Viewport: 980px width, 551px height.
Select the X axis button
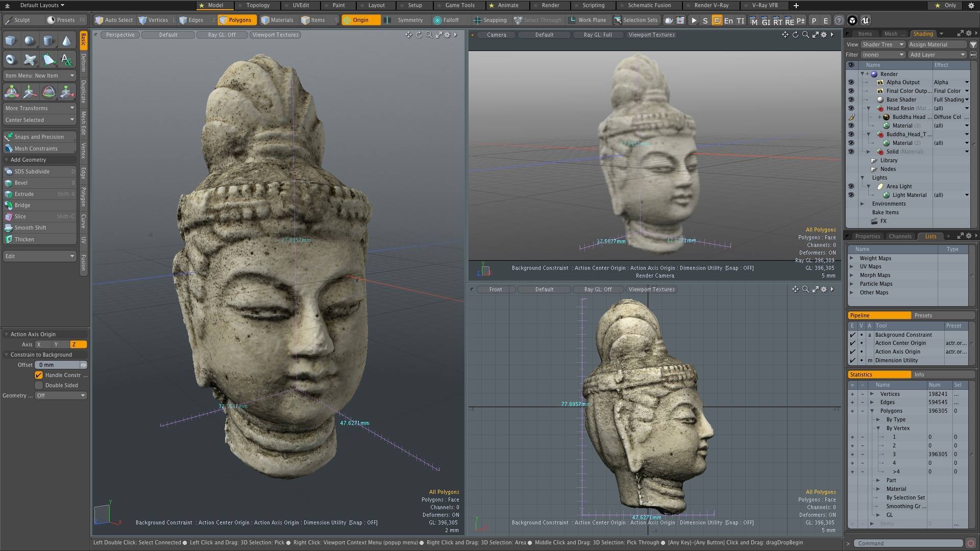click(x=43, y=344)
